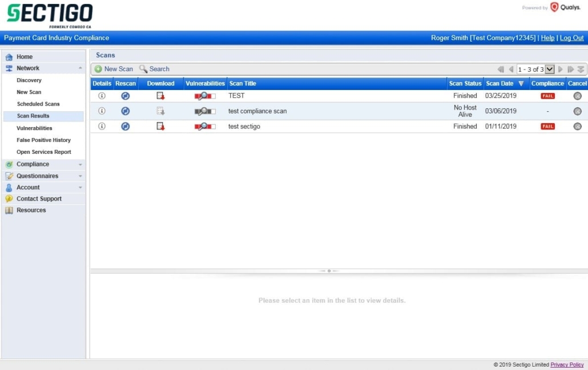Click the Help link
588x370 pixels.
pyautogui.click(x=547, y=38)
